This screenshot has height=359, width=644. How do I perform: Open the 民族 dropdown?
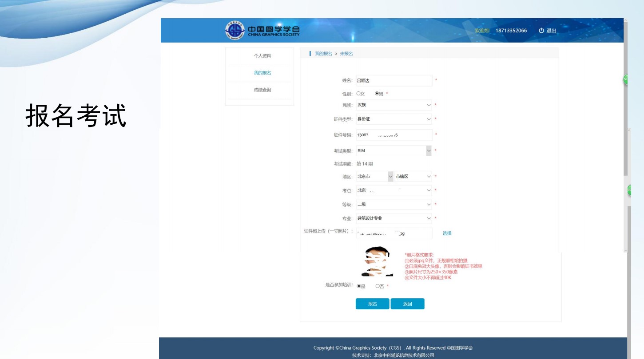394,105
